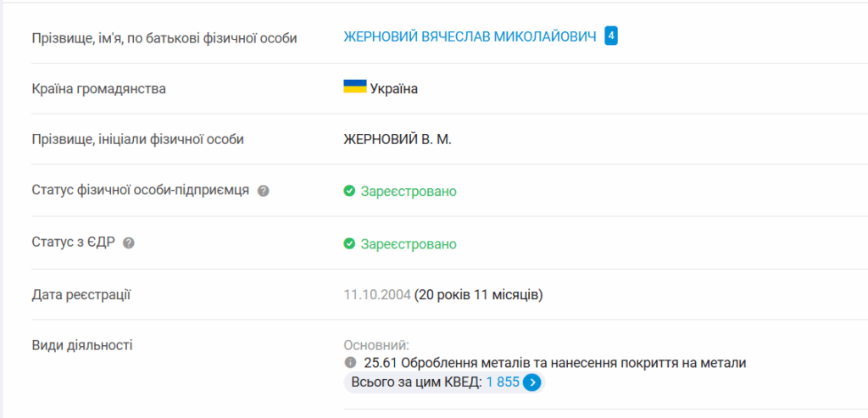Click the help icon beside Статус фізичної особи-підприємця
The height and width of the screenshot is (418, 868).
click(264, 191)
